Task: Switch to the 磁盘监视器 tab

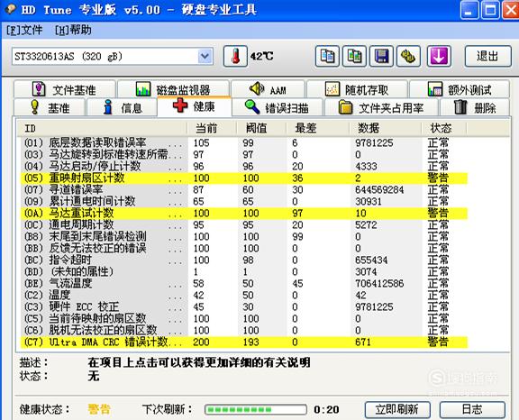Action: (173, 89)
